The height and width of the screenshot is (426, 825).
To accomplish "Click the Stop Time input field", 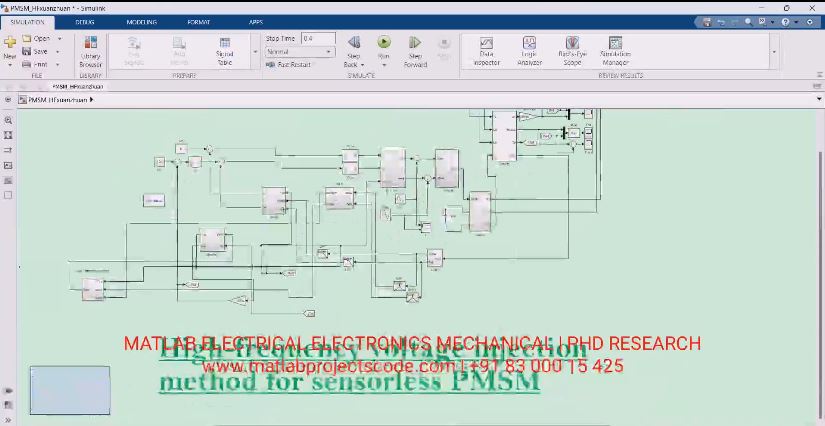I will coord(319,38).
